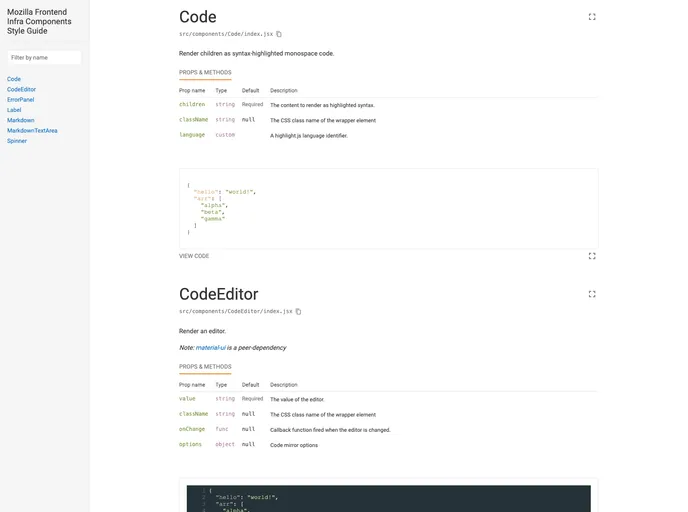Click 'A highlight.js language identifier.' description
688x512 pixels.
tap(308, 136)
